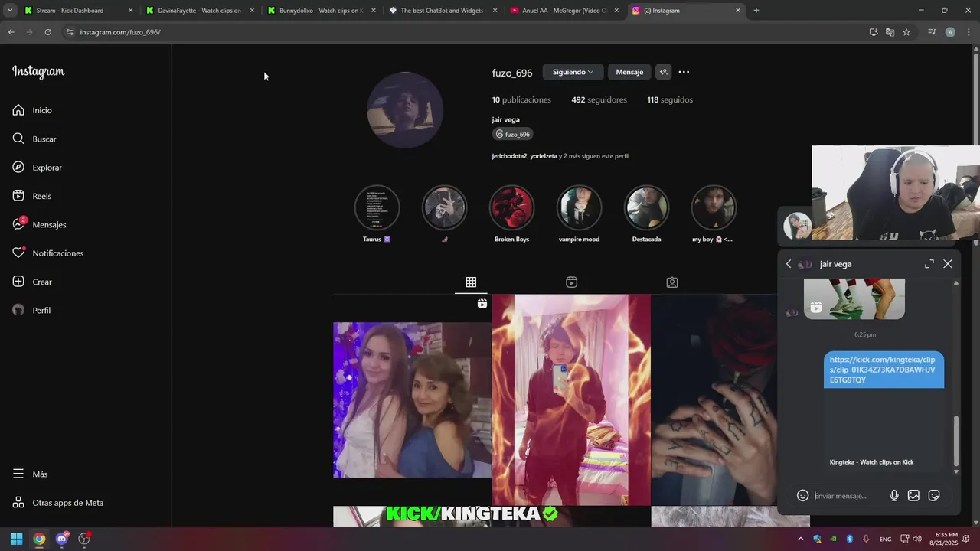This screenshot has height=551, width=980.
Task: Switch to DavinaFayette Kick clips tab
Action: [x=201, y=11]
